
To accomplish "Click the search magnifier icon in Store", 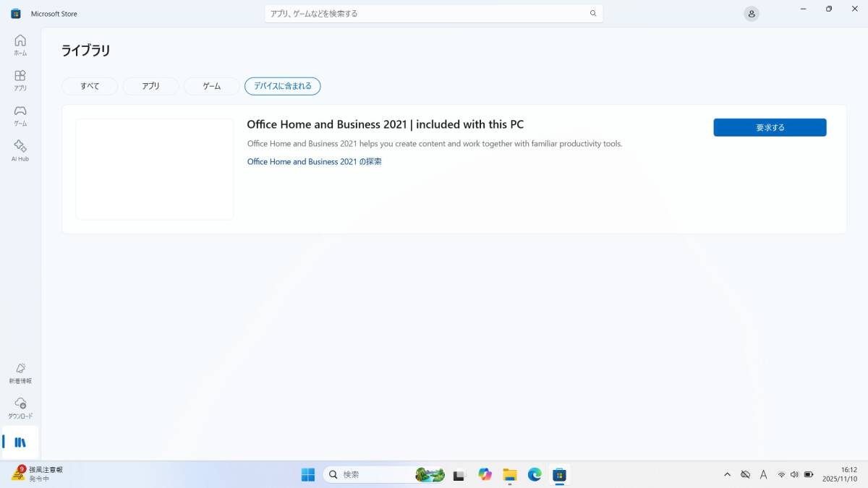I will pos(593,14).
